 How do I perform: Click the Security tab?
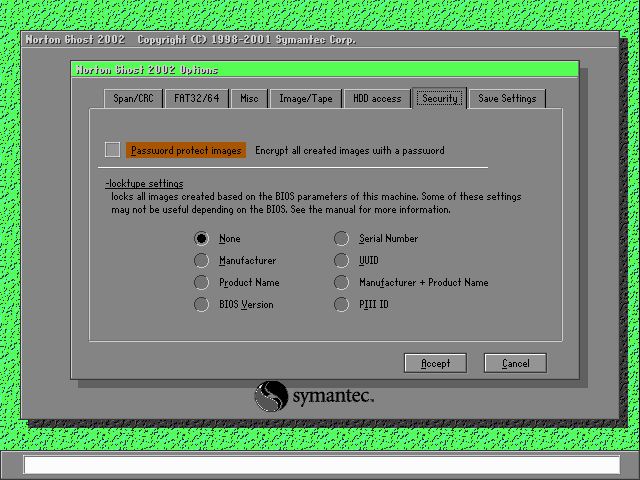[440, 98]
